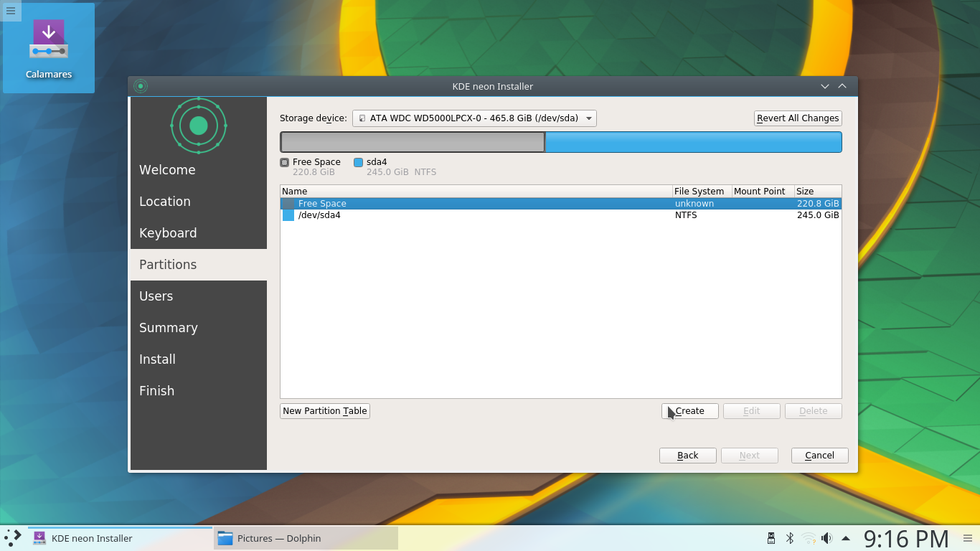Screen dimensions: 980x551
Task: Select the Welcome step in sidebar
Action: [199, 170]
